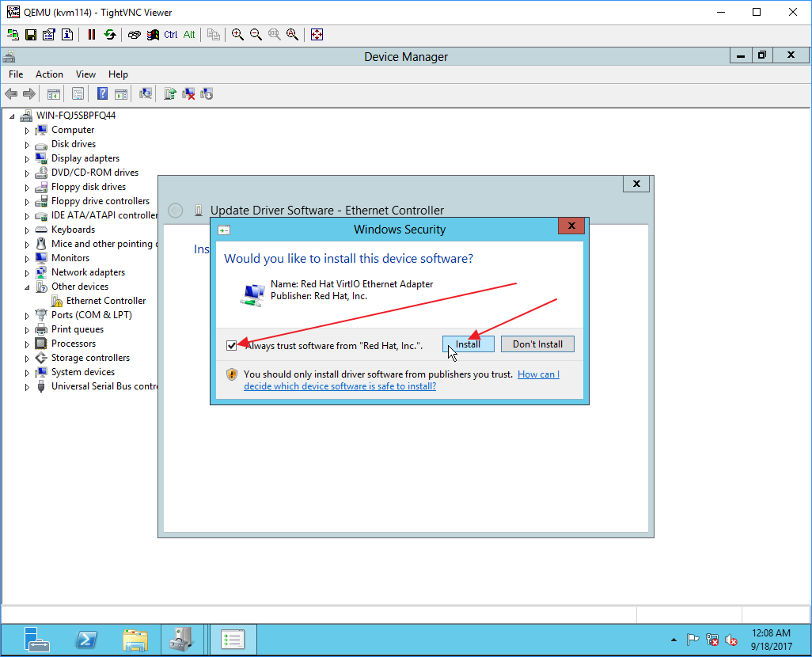Click the taskbar clock showing 12:08 AM
812x657 pixels.
771,640
